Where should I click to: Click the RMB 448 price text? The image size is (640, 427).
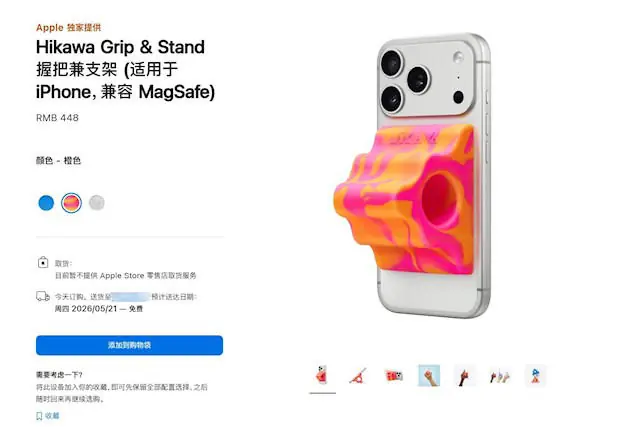point(57,118)
